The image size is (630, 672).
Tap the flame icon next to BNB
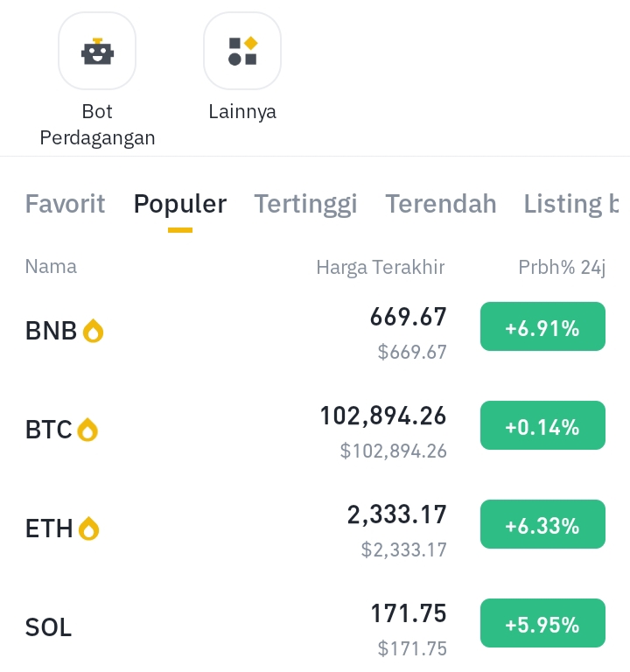94,331
